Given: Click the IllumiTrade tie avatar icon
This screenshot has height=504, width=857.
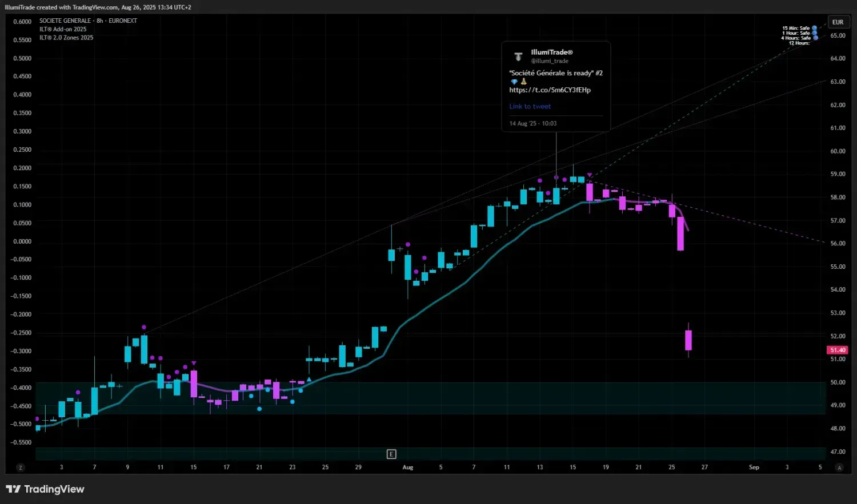Looking at the screenshot, I should [518, 57].
